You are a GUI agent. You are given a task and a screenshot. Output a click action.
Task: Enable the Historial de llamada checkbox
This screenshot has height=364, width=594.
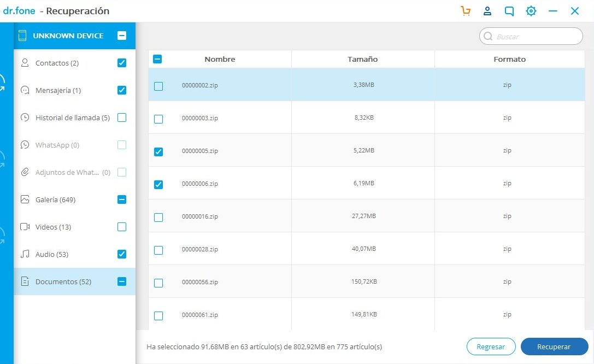122,118
